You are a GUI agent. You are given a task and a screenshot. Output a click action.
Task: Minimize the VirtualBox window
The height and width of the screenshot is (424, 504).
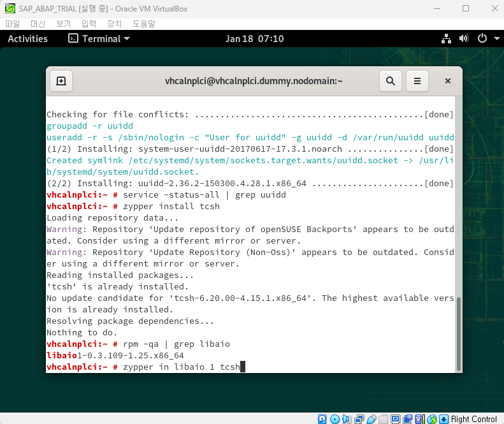(x=437, y=9)
